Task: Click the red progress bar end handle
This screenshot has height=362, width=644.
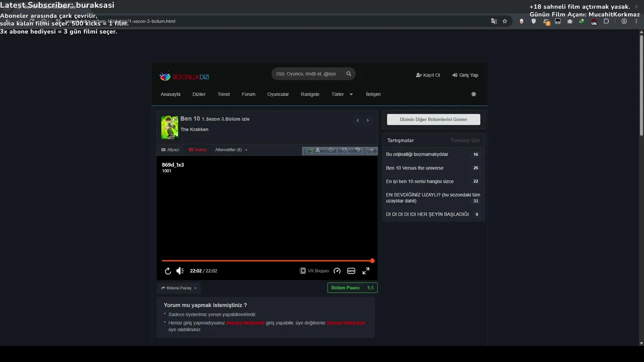Action: (372, 261)
